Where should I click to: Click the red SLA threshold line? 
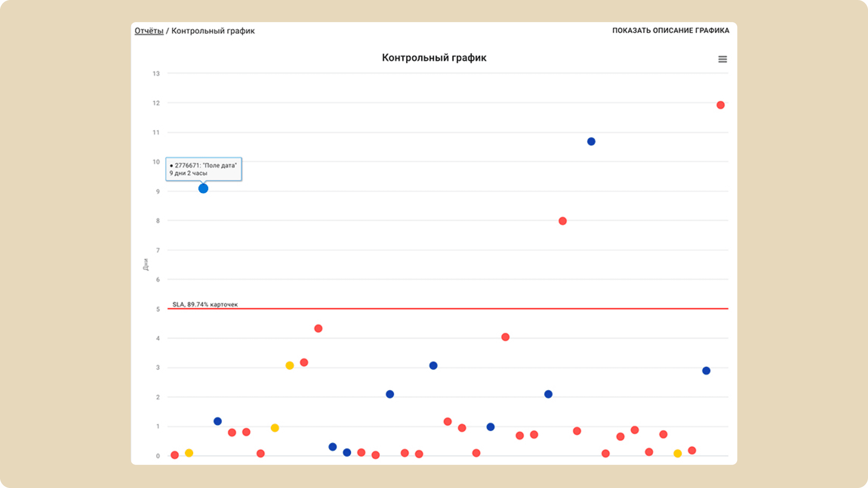point(448,308)
